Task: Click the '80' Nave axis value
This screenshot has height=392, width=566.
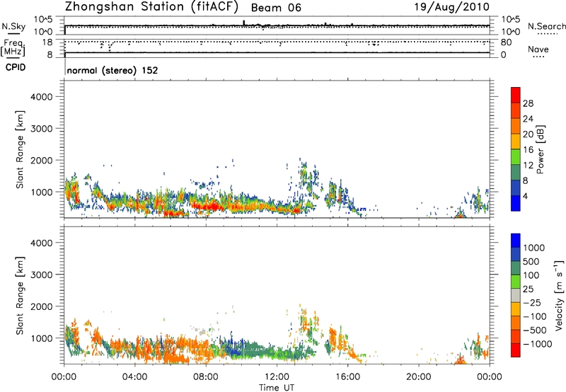Action: click(x=506, y=42)
